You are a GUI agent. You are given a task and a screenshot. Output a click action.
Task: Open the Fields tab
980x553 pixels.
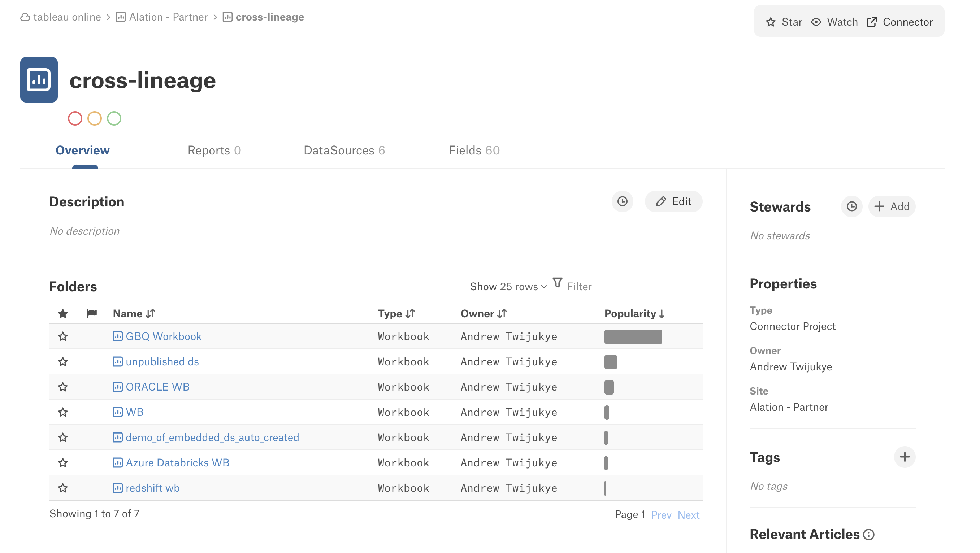(x=474, y=150)
